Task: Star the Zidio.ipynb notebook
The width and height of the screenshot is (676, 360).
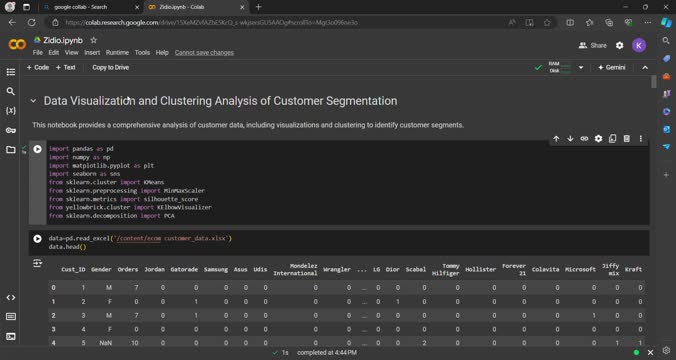Action: click(94, 40)
